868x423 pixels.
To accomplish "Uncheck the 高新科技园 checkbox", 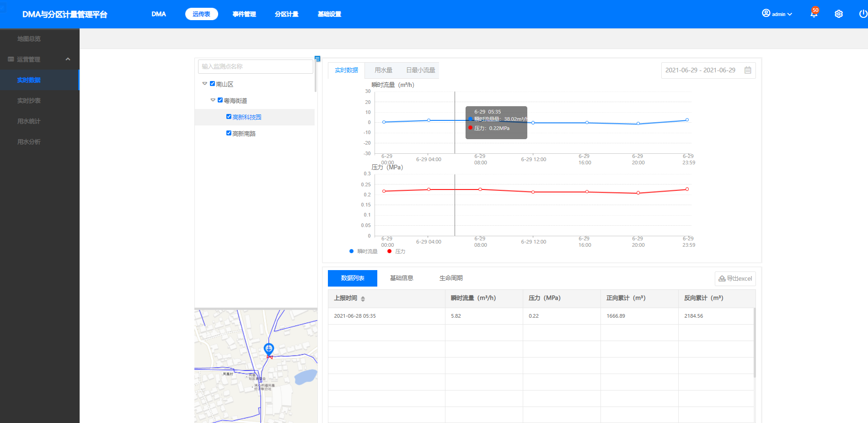I will (229, 117).
